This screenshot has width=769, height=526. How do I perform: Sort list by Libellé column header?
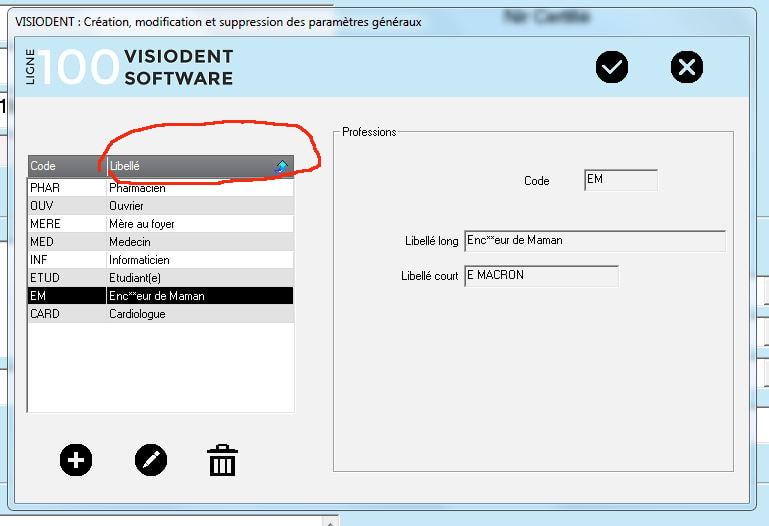coord(190,166)
